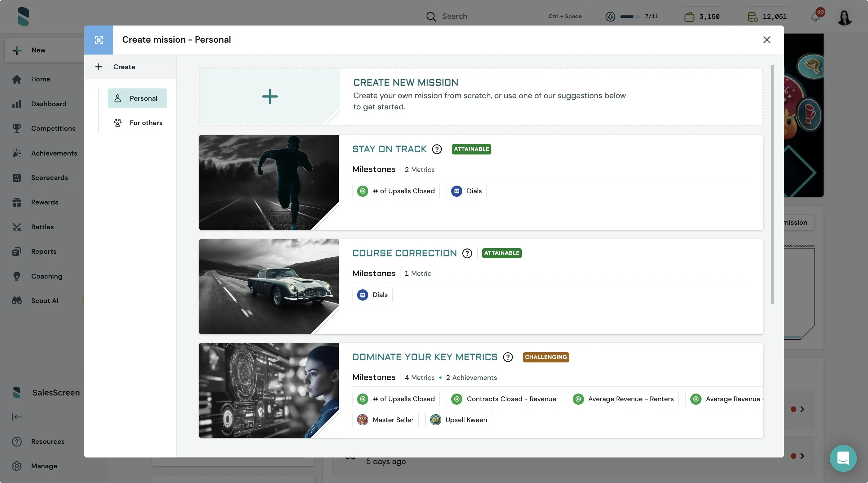
Task: Click the Battles crossed-swords icon
Action: (17, 227)
